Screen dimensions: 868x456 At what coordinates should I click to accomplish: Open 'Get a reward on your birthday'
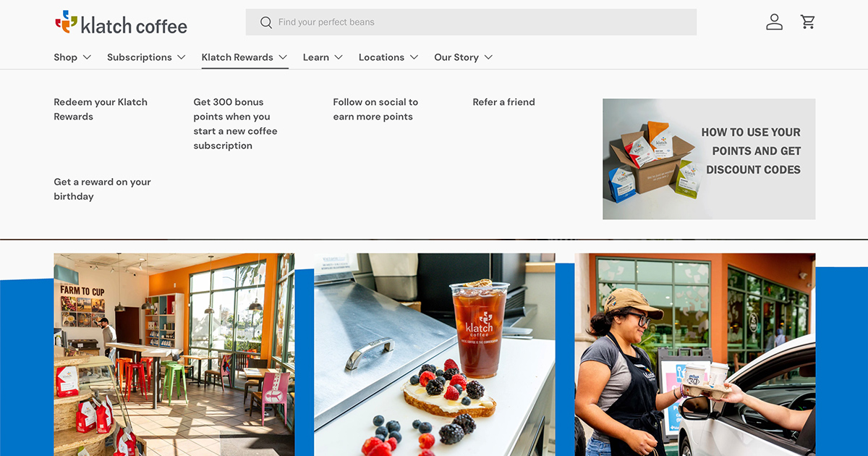click(x=102, y=189)
